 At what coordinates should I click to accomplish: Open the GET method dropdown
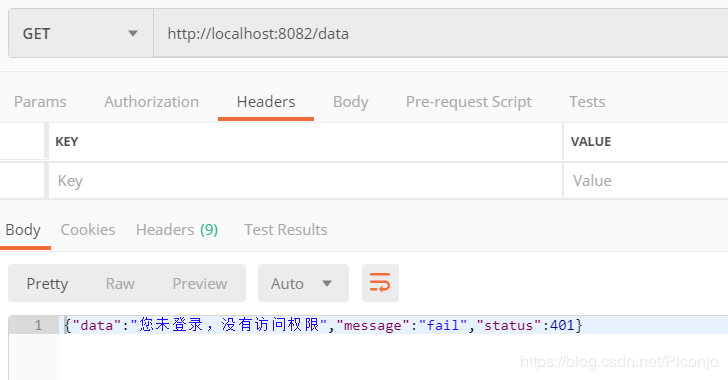[x=81, y=33]
